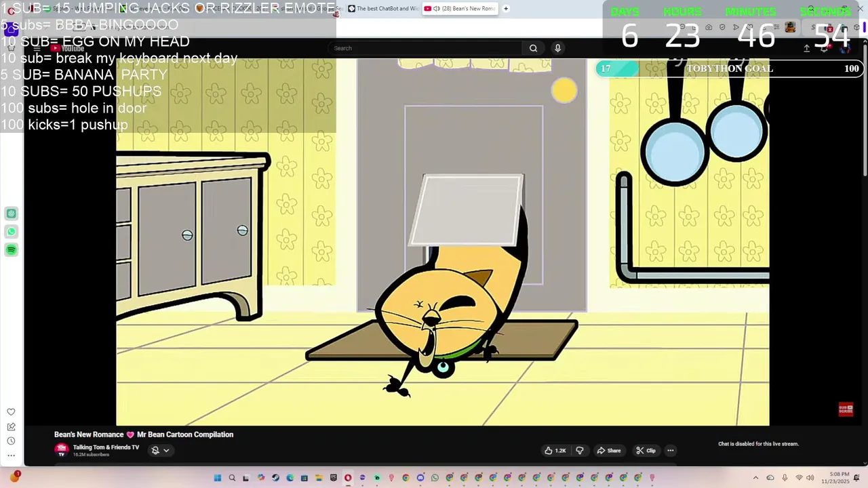Open WhatsApp in Opera sidebar
The height and width of the screenshot is (488, 868).
click(12, 232)
